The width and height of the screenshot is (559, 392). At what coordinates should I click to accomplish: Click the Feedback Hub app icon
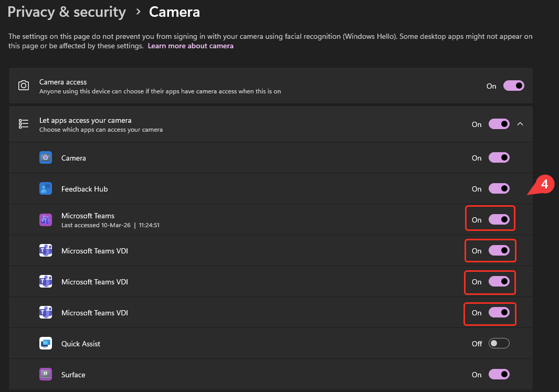[x=46, y=188]
